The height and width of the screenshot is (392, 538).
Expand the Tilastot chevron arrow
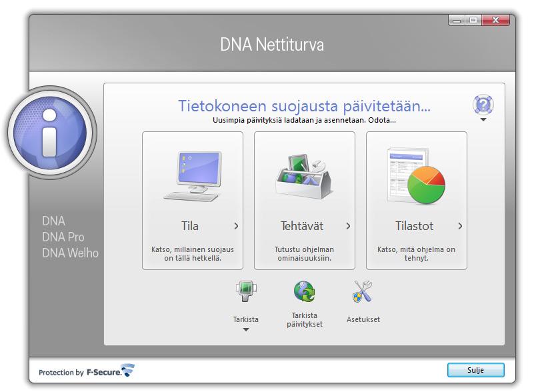(460, 226)
